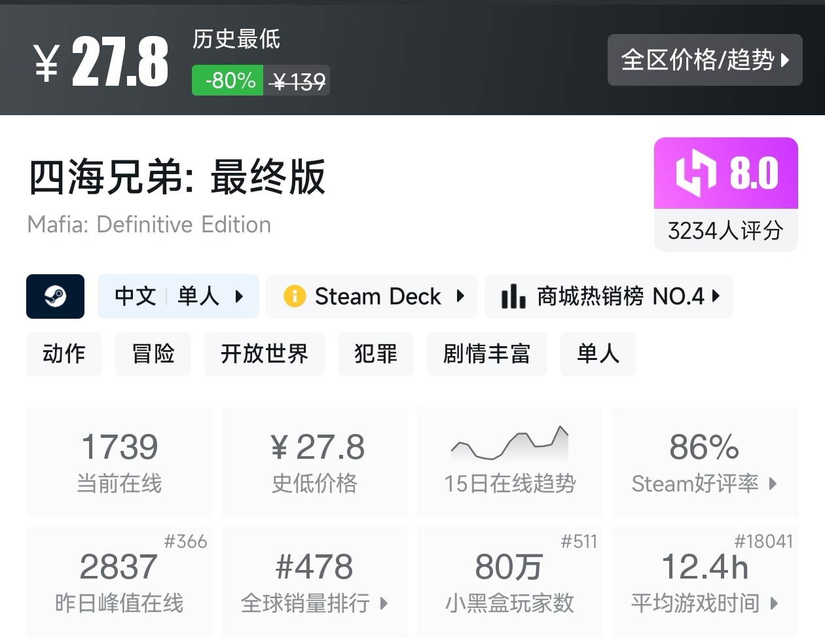
Task: Select the 剧情丰富 tag
Action: pyautogui.click(x=487, y=354)
